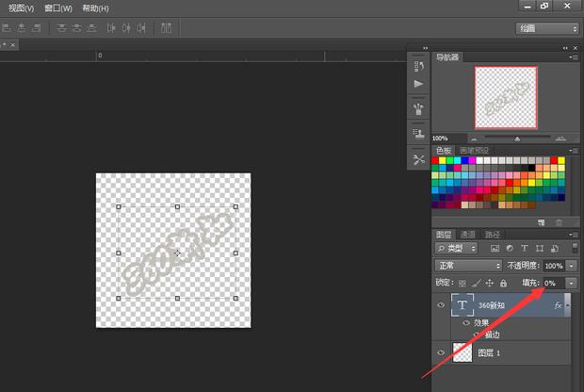Expand the icon dock double arrows
This screenshot has height=392, width=584.
[426, 48]
